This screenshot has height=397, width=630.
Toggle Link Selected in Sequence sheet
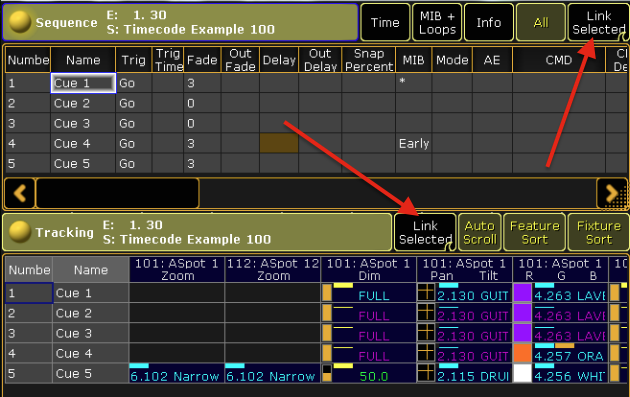click(x=598, y=23)
